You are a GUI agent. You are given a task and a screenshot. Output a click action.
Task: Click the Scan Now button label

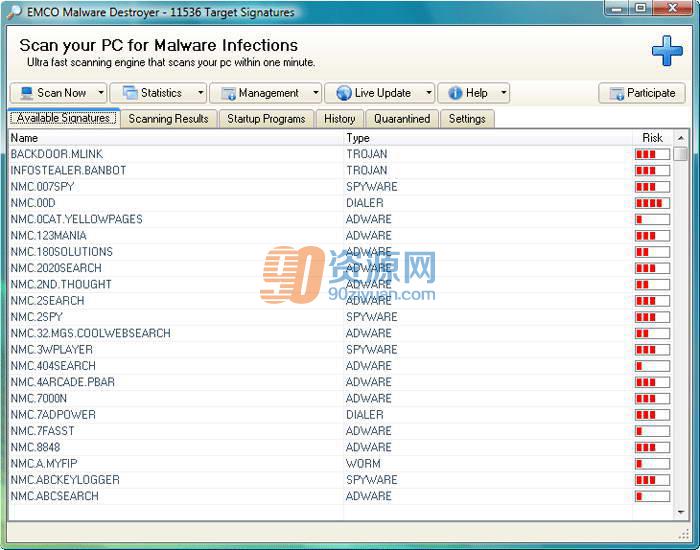pos(62,93)
